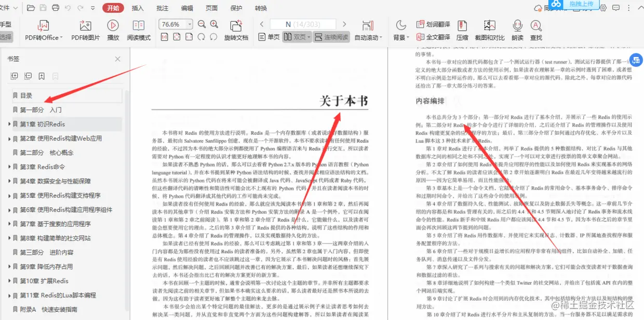The image size is (644, 320).
Task: Click the Redo arrow icon
Action: pyautogui.click(x=81, y=8)
